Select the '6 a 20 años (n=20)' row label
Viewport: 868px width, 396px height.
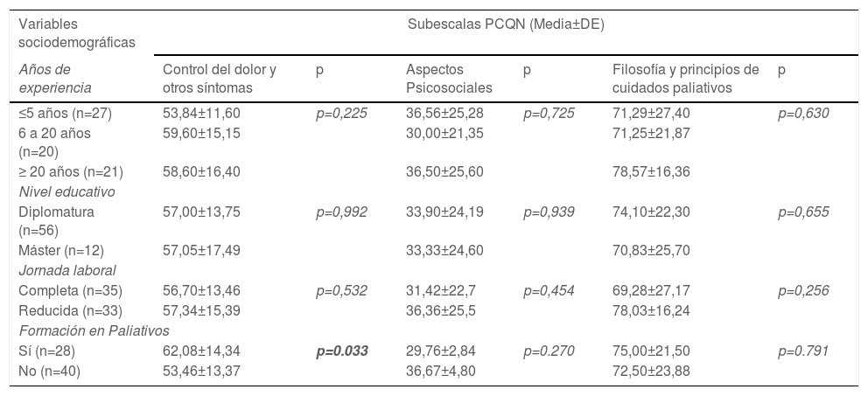point(54,142)
